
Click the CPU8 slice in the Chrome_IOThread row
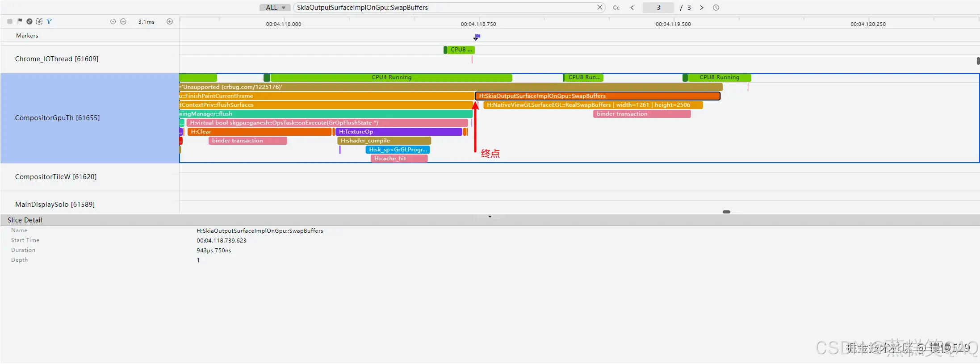(x=461, y=50)
